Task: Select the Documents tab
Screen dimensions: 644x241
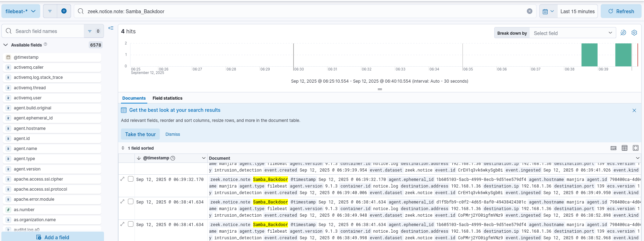Action: (134, 98)
